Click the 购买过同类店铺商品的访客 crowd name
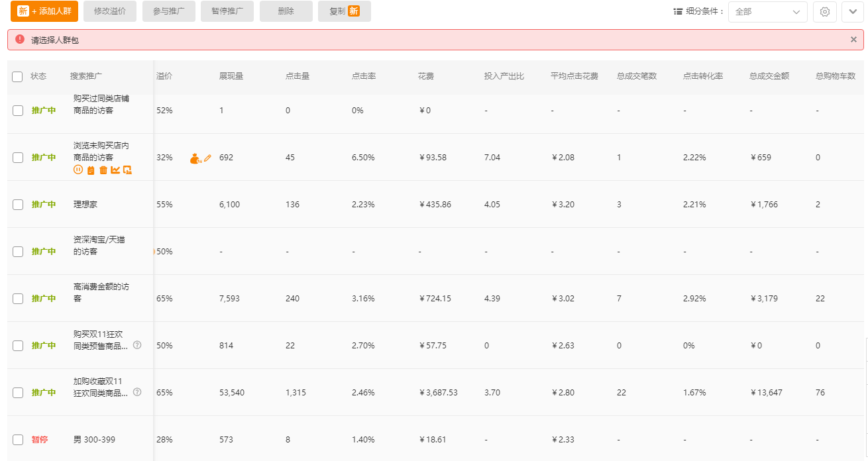 [101, 105]
